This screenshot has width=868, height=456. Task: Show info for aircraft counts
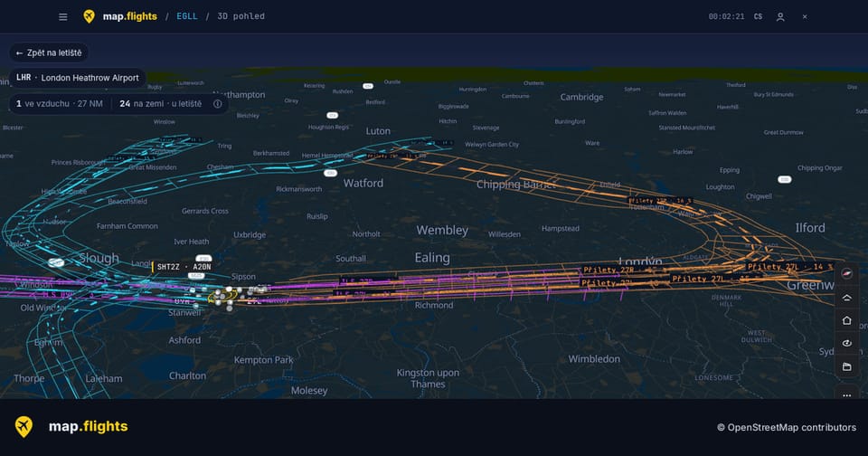pyautogui.click(x=218, y=104)
